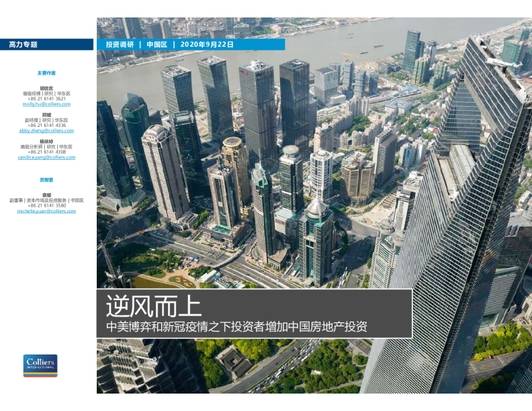Click the date 2020年9月22日
Viewport: 532px width, 411px height.
(207, 44)
